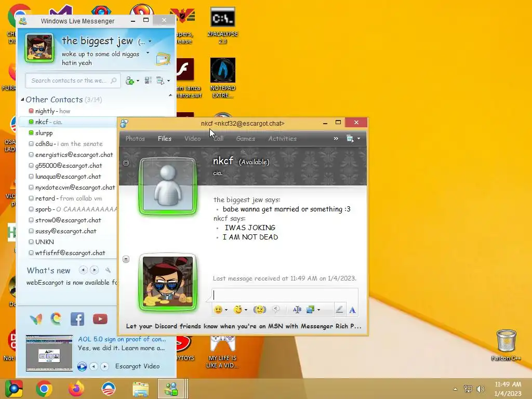The width and height of the screenshot is (532, 399).
Task: Click the Escargot video thumbnail
Action: click(49, 353)
